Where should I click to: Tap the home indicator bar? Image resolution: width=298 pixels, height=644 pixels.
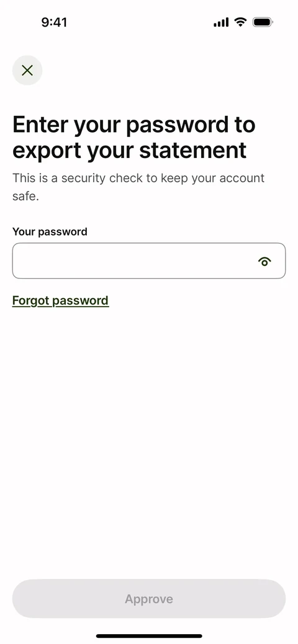[149, 636]
